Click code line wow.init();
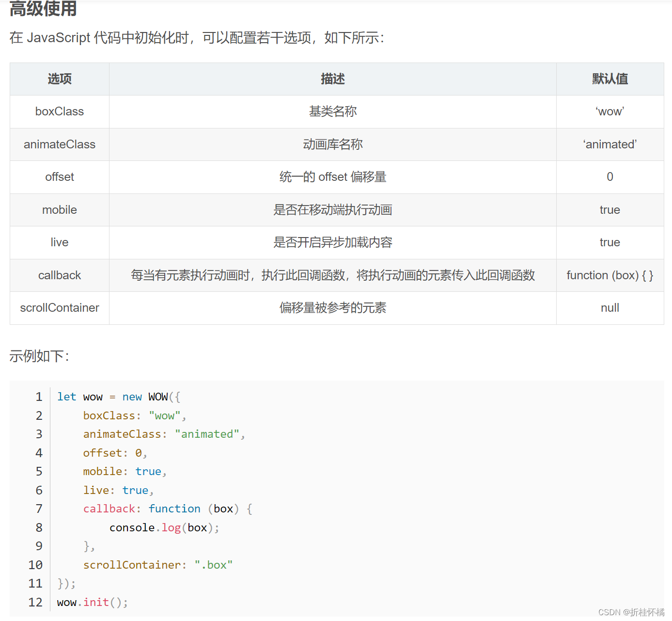 pos(93,603)
